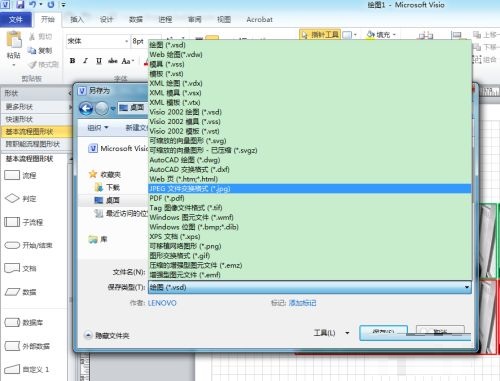Select the Decision diamond shape
500x381 pixels.
click(12, 198)
